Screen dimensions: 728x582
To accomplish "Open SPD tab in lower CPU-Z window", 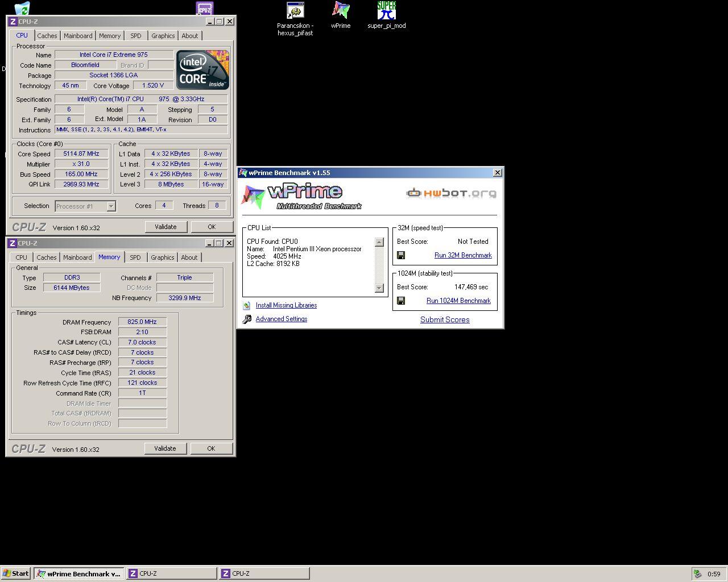I will tap(135, 257).
